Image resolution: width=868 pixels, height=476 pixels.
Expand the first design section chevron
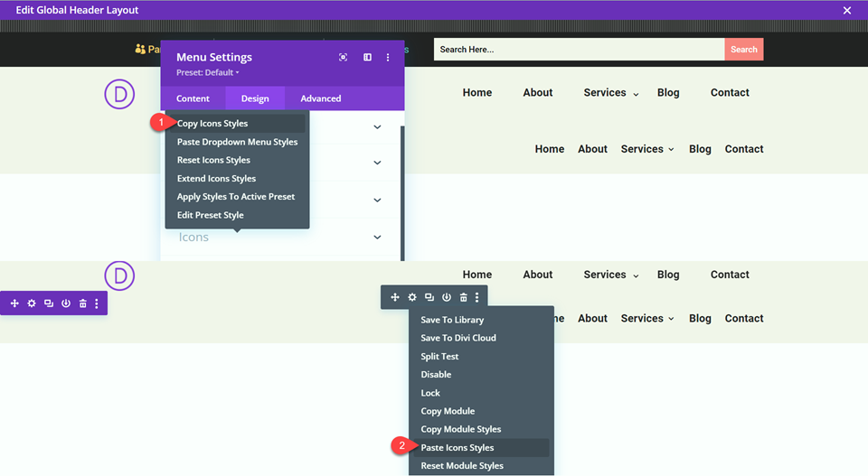click(378, 127)
